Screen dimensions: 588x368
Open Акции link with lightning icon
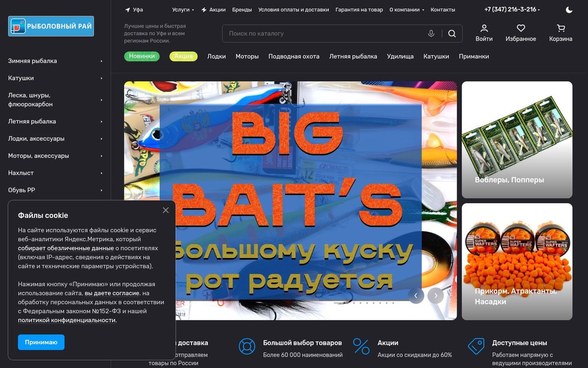pos(214,10)
